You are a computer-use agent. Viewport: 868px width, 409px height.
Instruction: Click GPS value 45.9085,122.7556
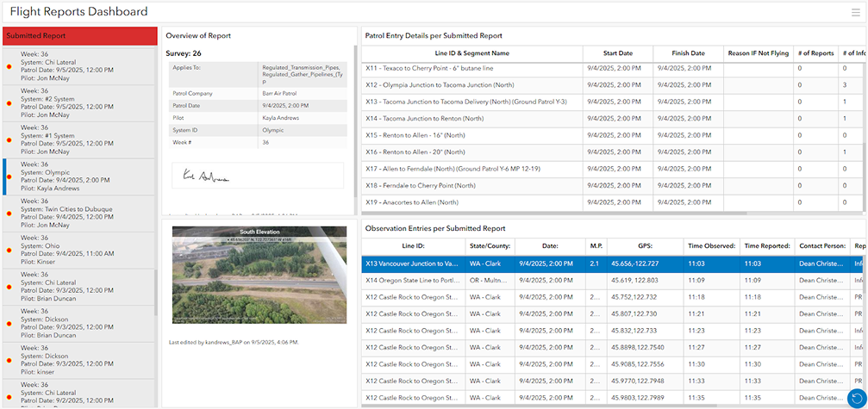[638, 364]
